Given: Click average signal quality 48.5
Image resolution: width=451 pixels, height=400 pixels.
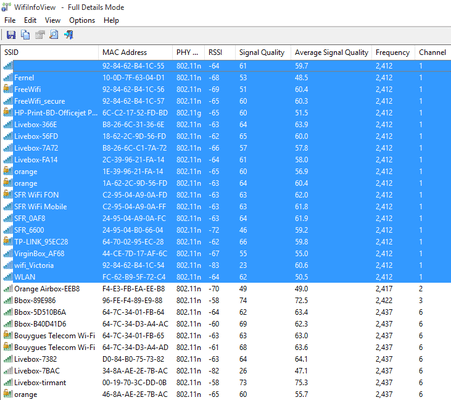Looking at the screenshot, I should 301,78.
